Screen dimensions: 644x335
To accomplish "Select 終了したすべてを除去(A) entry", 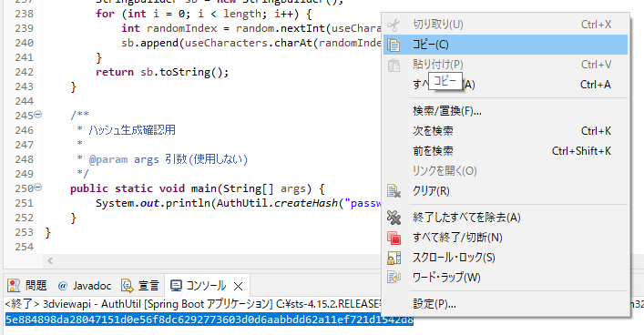I will point(506,218).
